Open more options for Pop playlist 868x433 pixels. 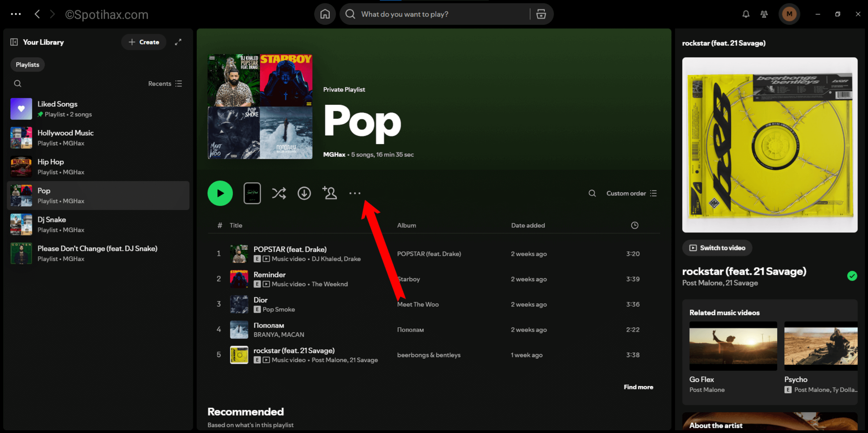click(355, 193)
